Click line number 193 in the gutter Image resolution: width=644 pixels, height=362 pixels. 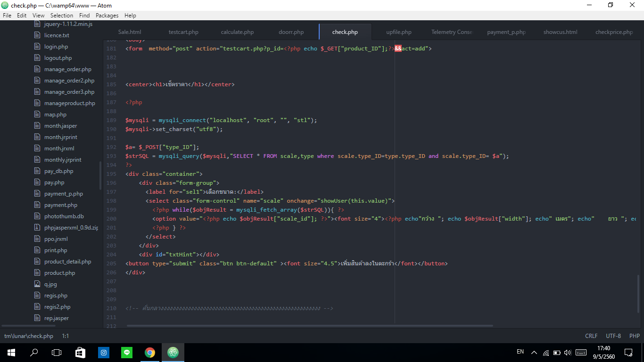click(111, 156)
